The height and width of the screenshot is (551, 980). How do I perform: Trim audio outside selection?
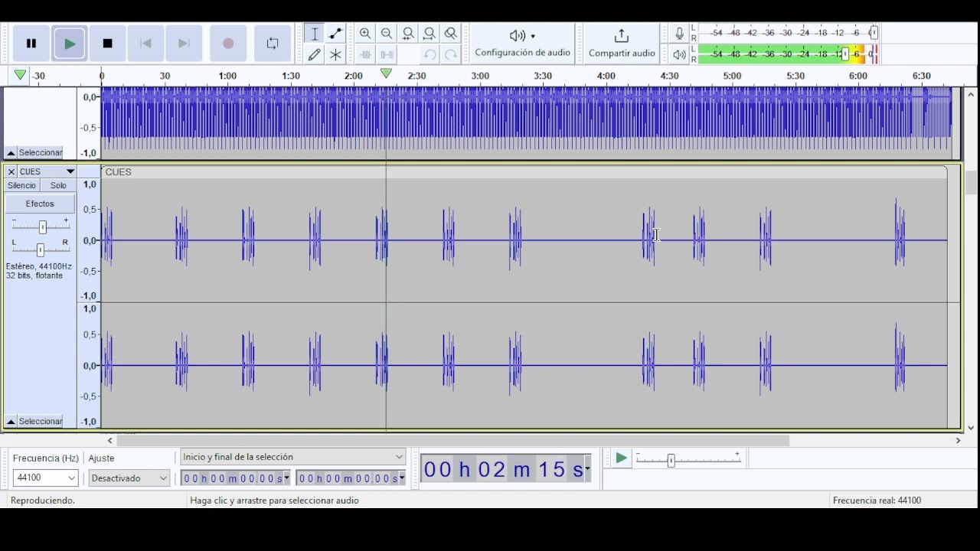click(x=365, y=54)
